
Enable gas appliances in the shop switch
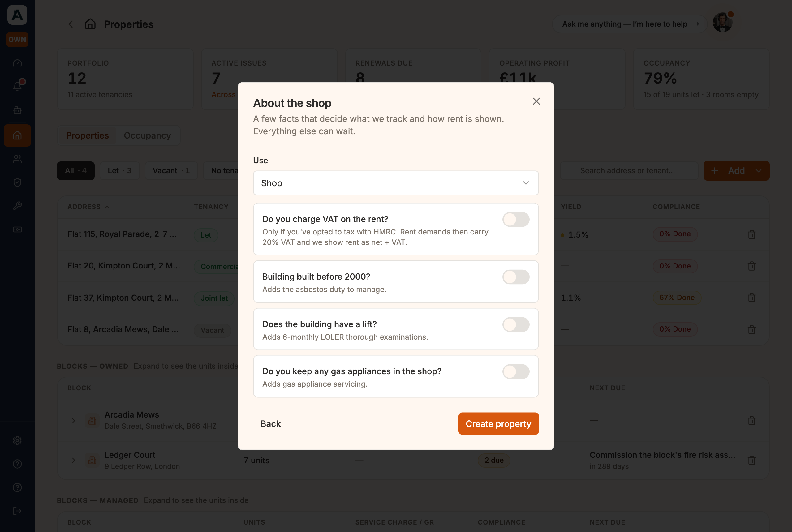516,371
